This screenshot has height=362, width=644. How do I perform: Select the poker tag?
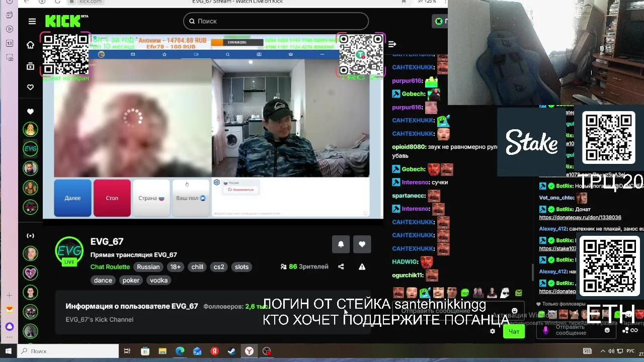click(x=131, y=281)
